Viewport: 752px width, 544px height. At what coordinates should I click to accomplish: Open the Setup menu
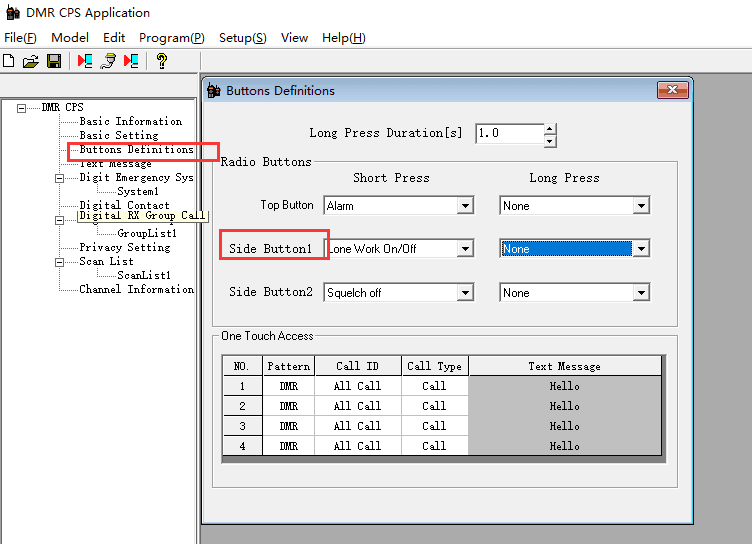click(x=242, y=37)
